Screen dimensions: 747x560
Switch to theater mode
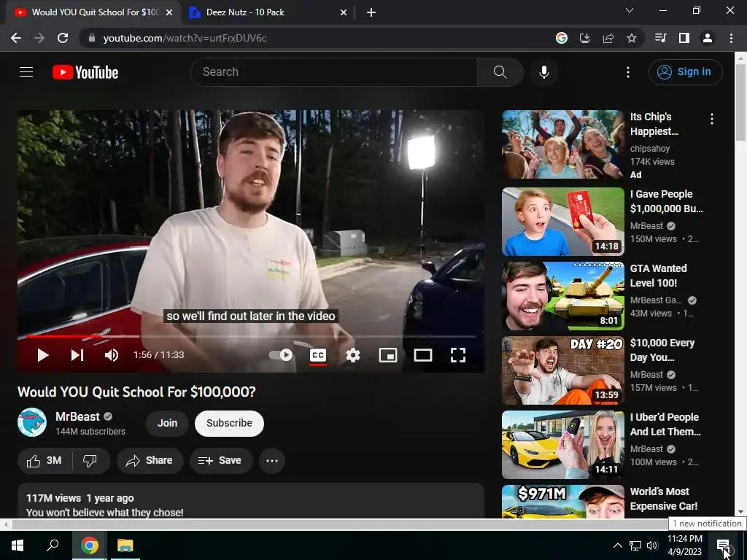[423, 355]
